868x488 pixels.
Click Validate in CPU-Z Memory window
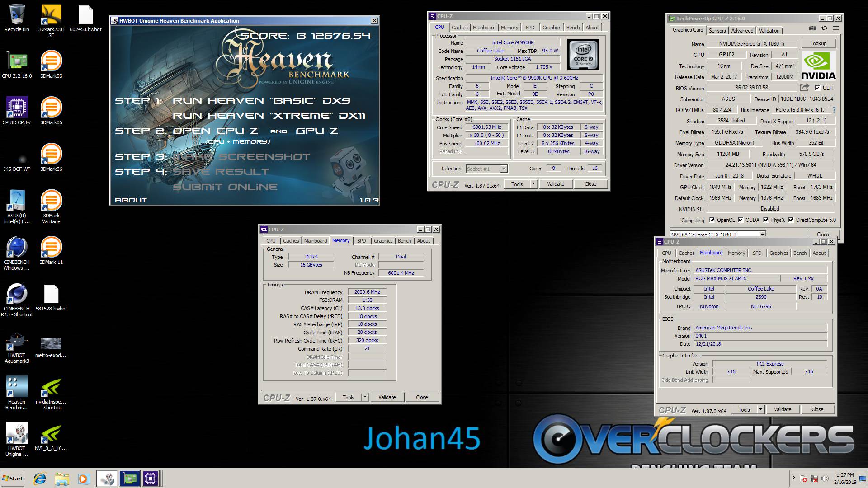tap(387, 397)
